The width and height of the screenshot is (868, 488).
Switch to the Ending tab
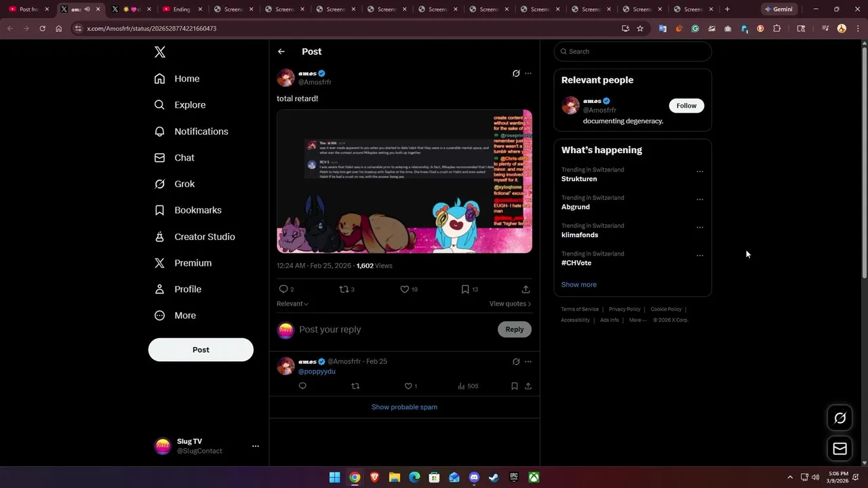point(181,9)
